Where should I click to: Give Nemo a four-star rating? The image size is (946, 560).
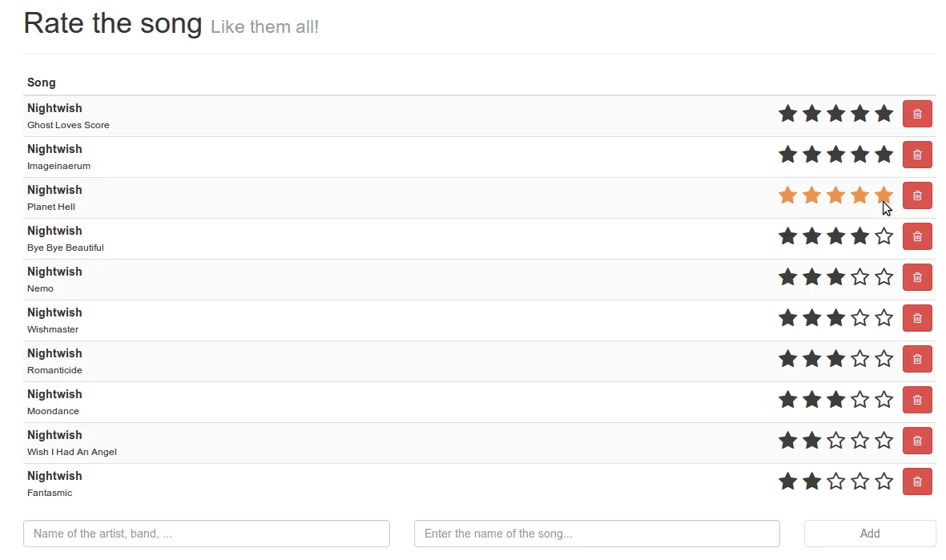tap(859, 277)
